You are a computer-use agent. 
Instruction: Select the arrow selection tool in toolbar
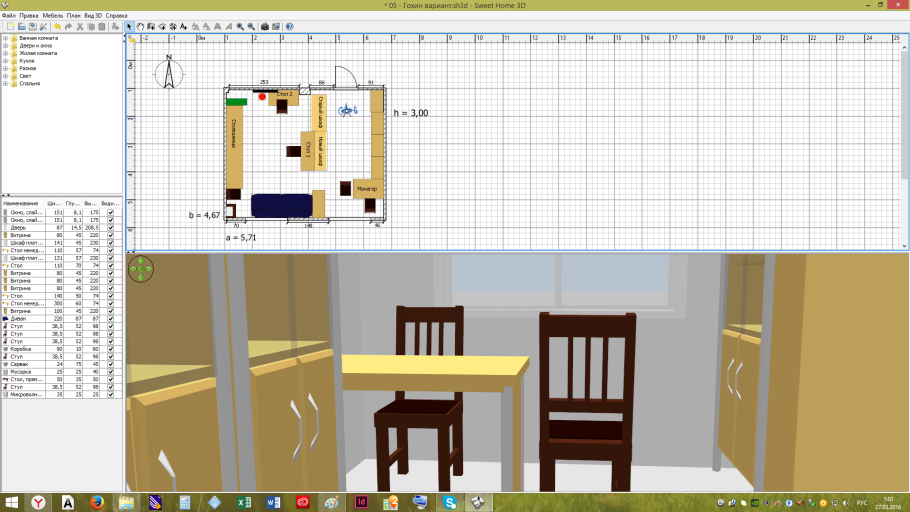[129, 26]
